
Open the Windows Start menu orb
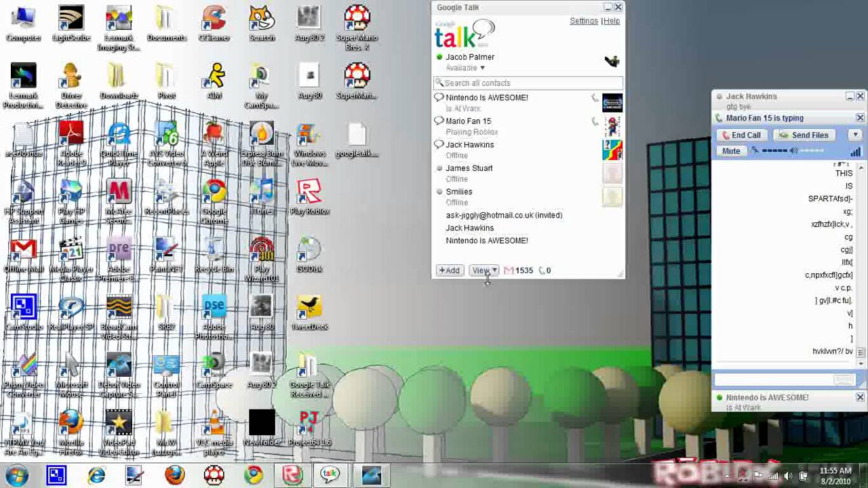[x=17, y=474]
